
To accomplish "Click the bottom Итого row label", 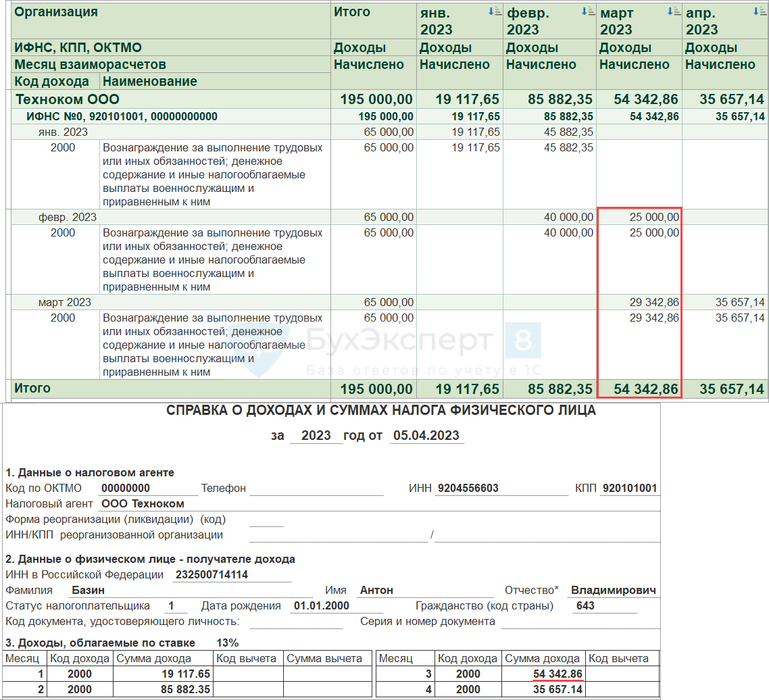I will (32, 389).
